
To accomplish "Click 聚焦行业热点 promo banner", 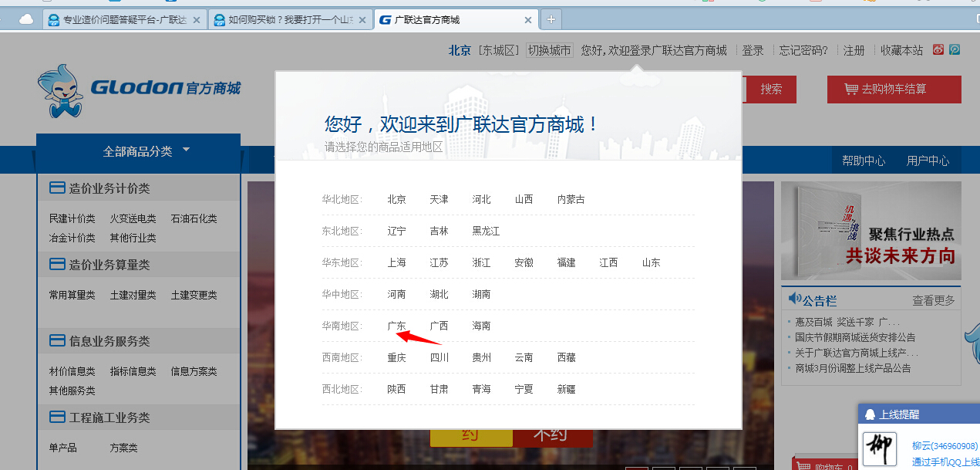I will coord(871,231).
